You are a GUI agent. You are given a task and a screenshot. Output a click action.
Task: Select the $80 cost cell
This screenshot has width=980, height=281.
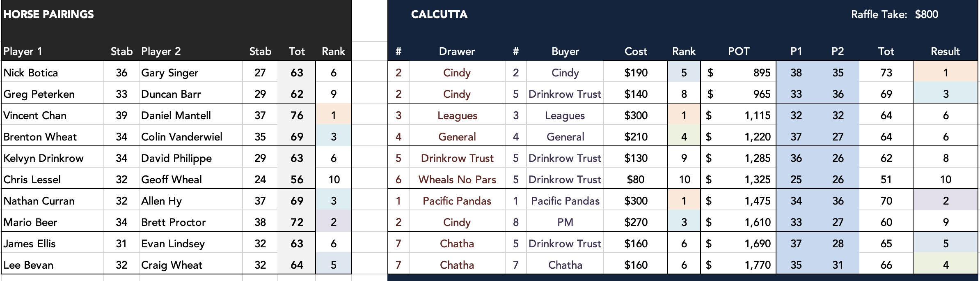click(x=636, y=180)
